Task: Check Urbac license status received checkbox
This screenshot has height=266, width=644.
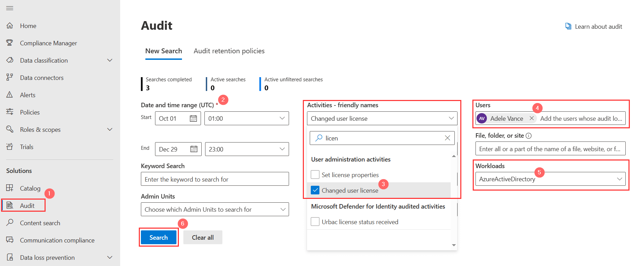Action: pyautogui.click(x=315, y=222)
